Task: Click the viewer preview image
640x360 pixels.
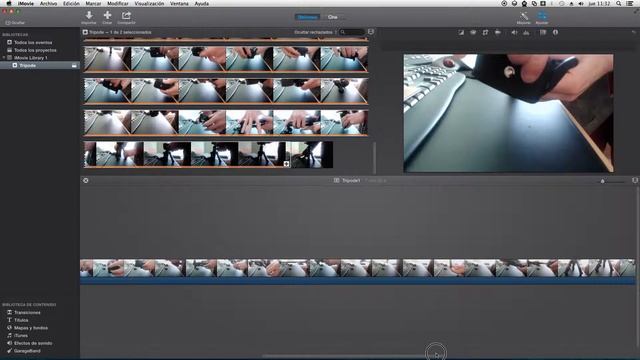Action: (x=508, y=113)
